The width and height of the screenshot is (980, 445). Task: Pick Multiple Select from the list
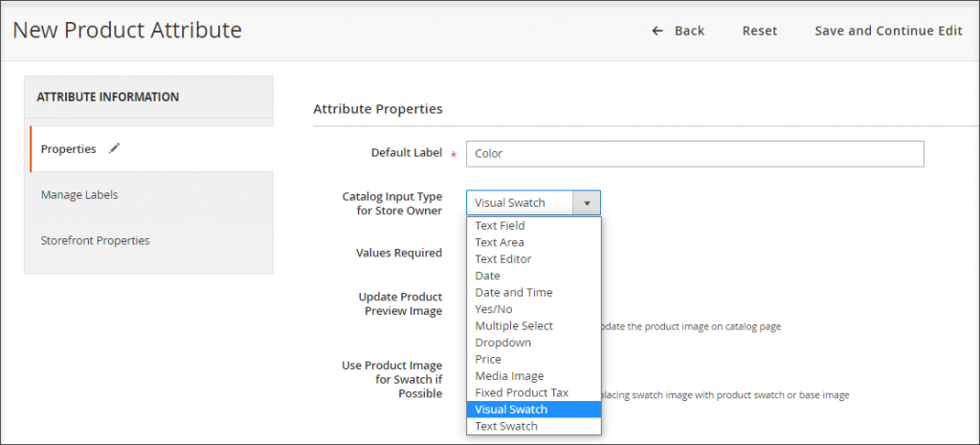point(514,325)
